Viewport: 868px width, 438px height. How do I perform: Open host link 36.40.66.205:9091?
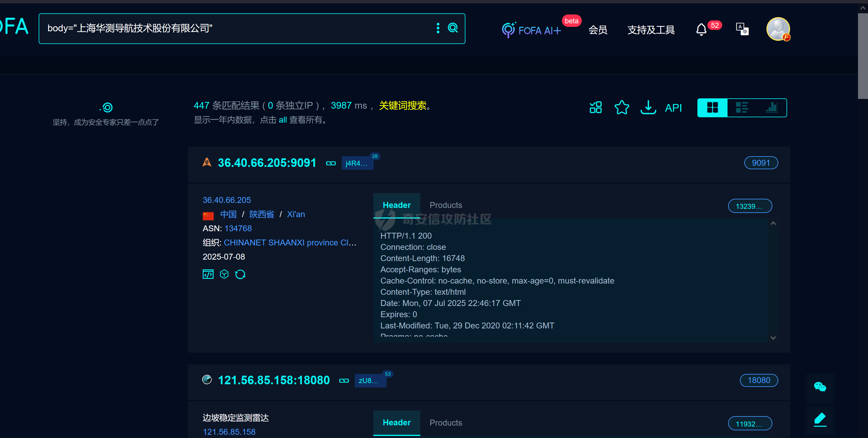click(267, 163)
